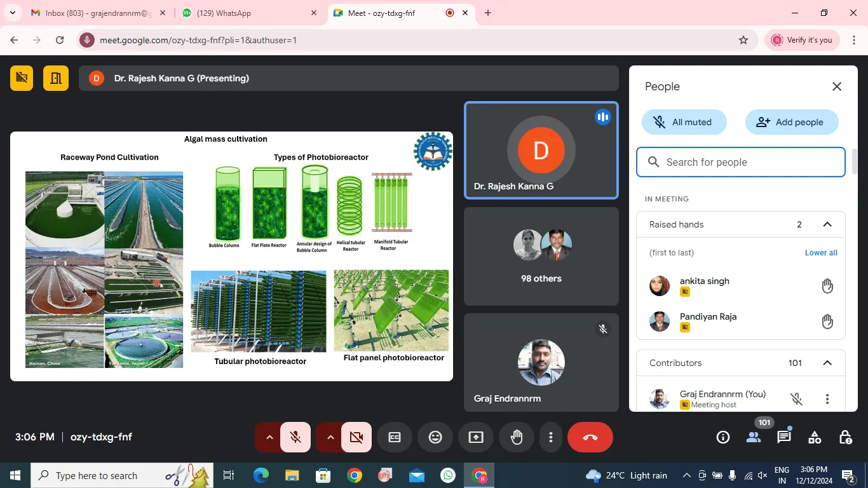Toggle closed captions button
868x488 pixels.
point(395,437)
